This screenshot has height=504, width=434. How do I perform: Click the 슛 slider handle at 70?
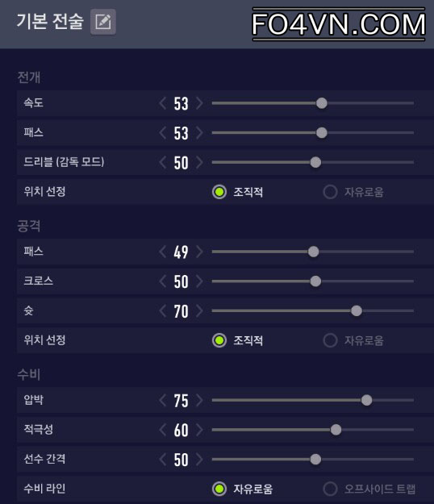pos(357,310)
